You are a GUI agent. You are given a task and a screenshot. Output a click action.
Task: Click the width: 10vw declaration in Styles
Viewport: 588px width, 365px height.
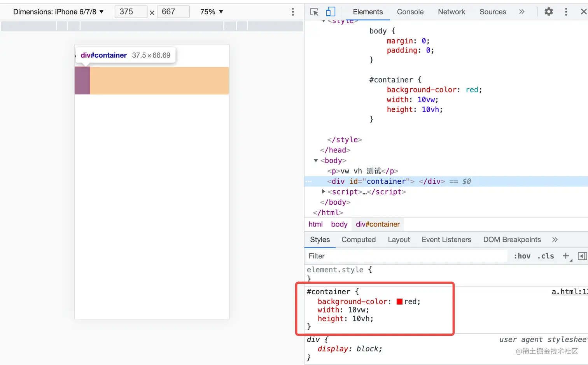[343, 310]
